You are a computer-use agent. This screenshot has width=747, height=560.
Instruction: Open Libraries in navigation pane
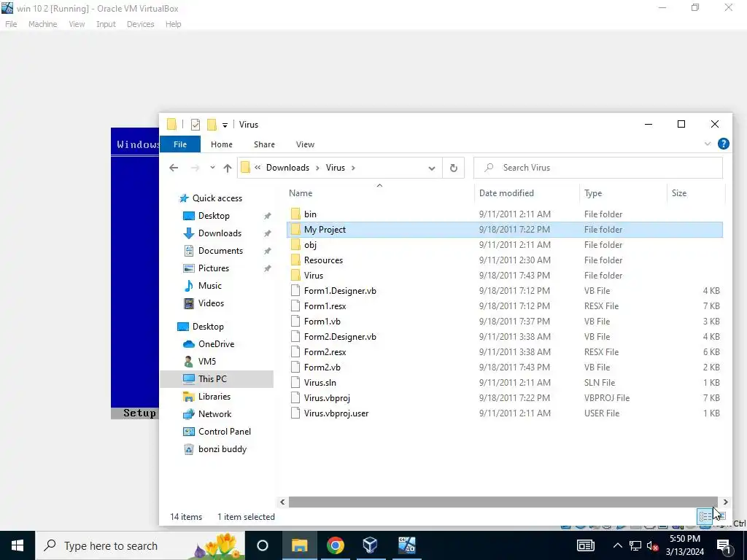[x=214, y=397]
